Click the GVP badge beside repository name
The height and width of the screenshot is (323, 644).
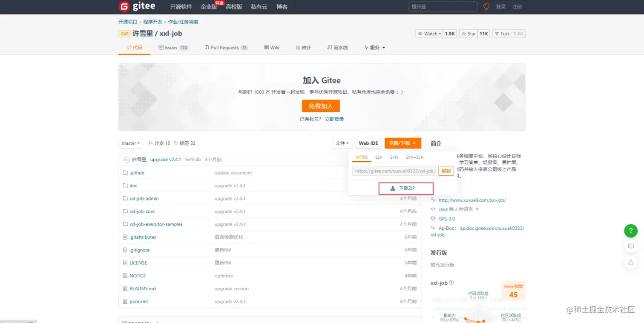coord(124,34)
